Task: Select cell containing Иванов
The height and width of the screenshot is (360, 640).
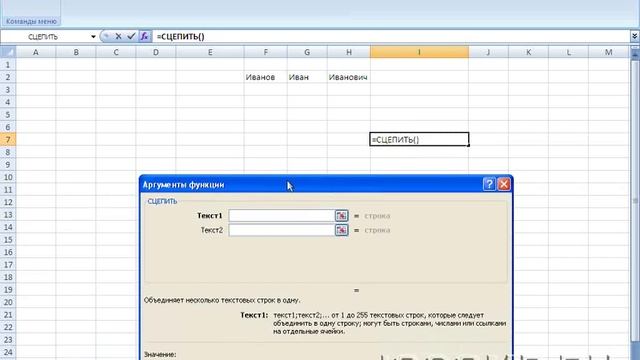Action: click(x=266, y=77)
